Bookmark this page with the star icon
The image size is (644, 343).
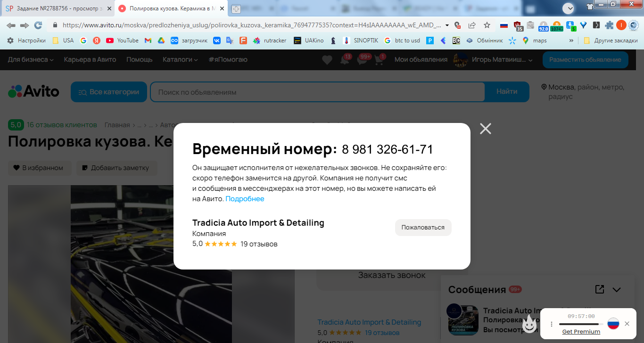(487, 25)
